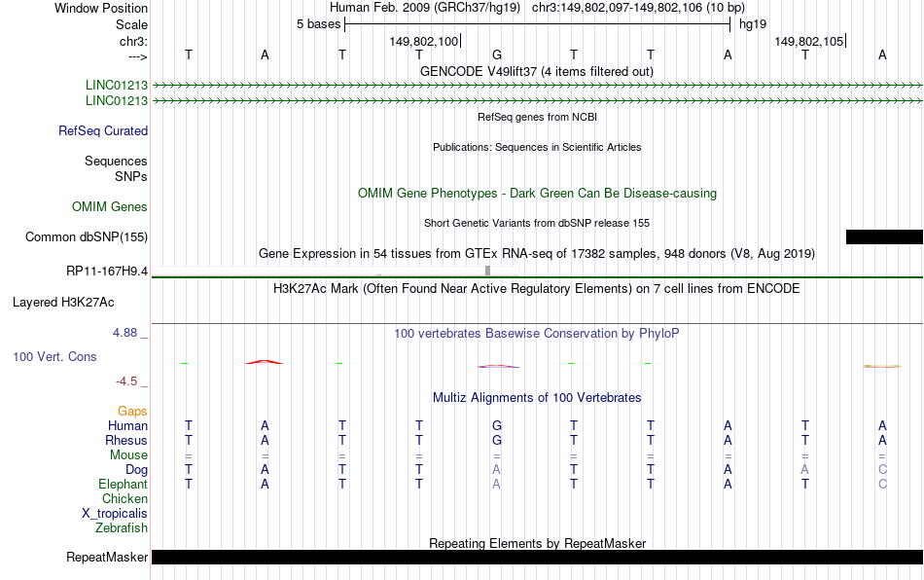
Task: Open 100 vertebrates Basewise Conservation by PhyloP title
Action: coord(537,334)
